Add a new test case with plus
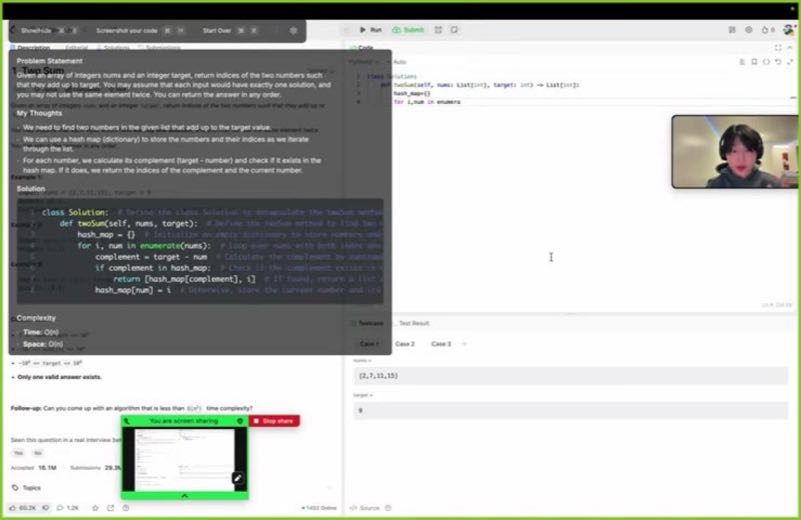The height and width of the screenshot is (520, 801). (464, 344)
